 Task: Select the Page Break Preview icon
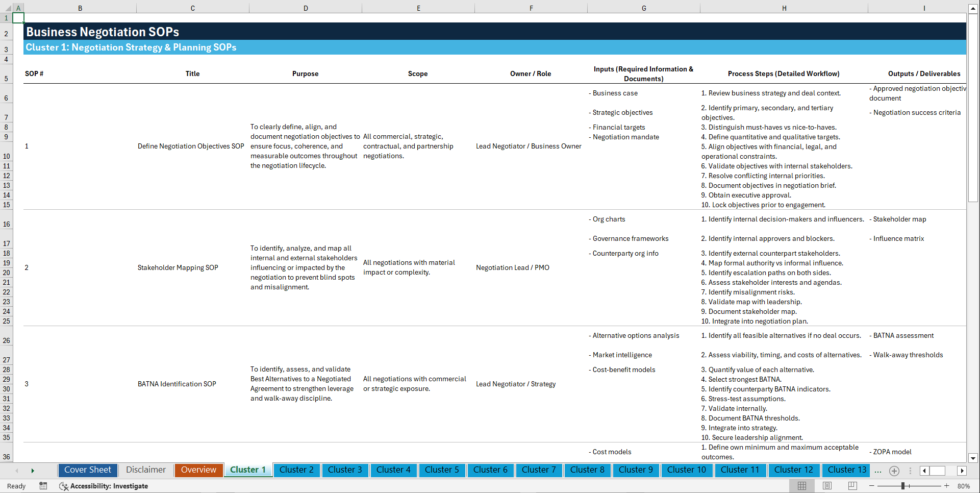click(852, 486)
